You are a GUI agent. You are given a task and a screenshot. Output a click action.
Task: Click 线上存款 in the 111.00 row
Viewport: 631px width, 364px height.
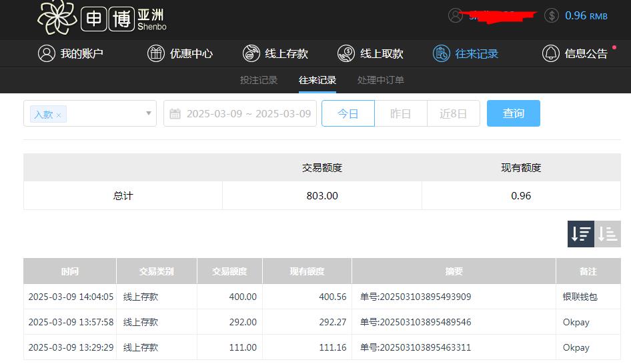coord(141,347)
